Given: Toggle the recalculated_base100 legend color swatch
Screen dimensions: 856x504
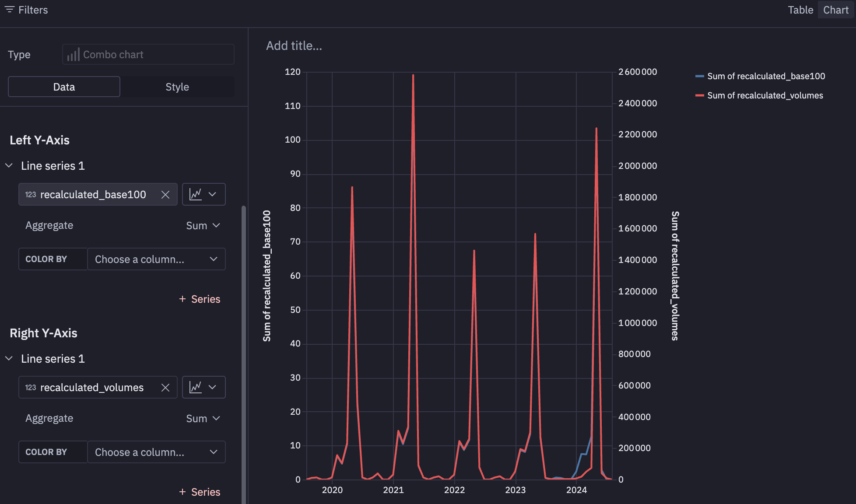Looking at the screenshot, I should click(699, 76).
